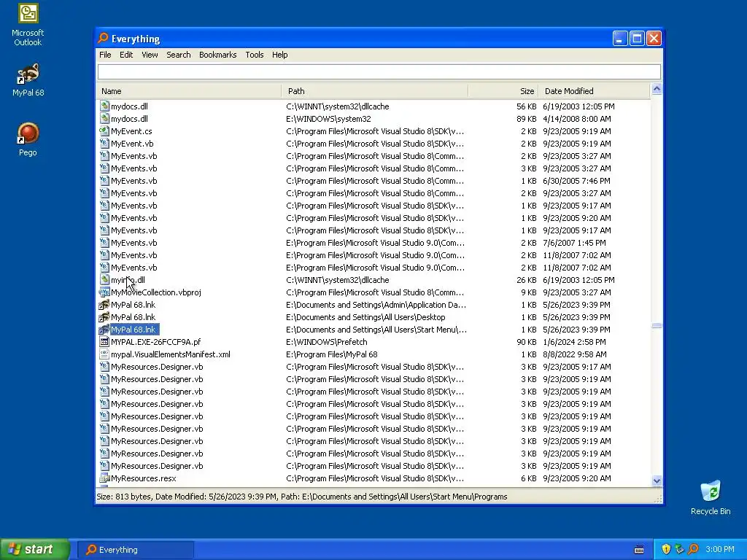Click the file icon of MyEvent.cs

[x=104, y=131]
